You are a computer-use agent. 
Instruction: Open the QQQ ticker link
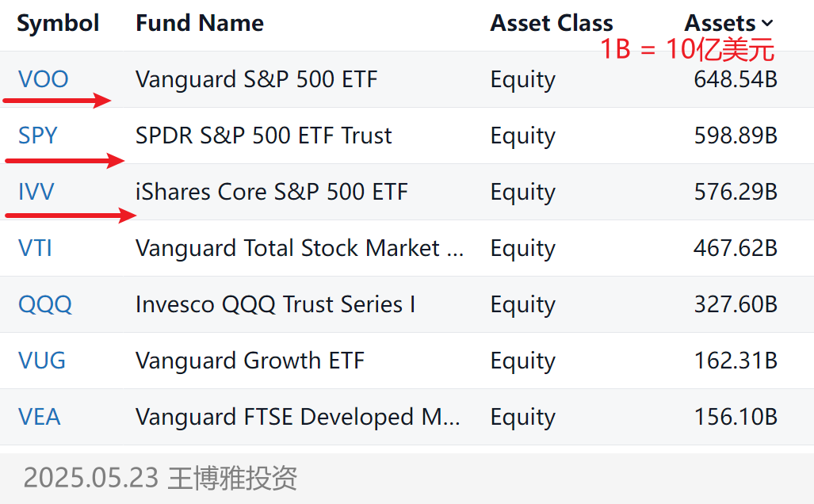[44, 304]
